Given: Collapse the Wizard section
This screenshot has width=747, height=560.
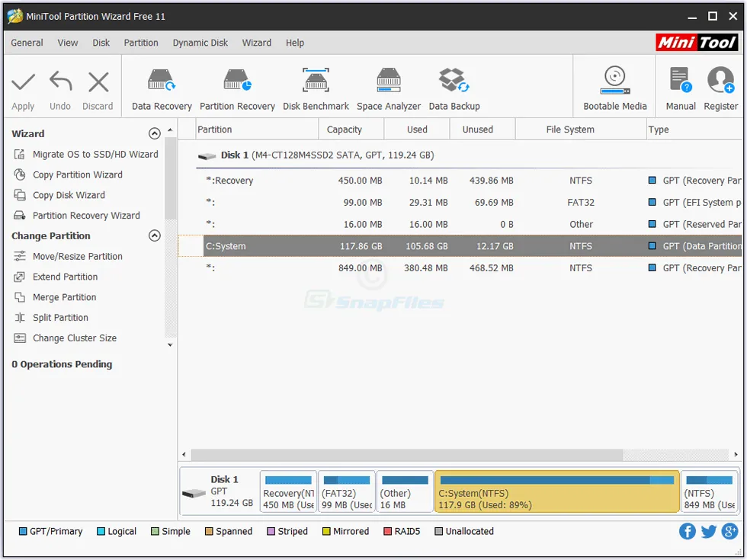Looking at the screenshot, I should pyautogui.click(x=154, y=134).
